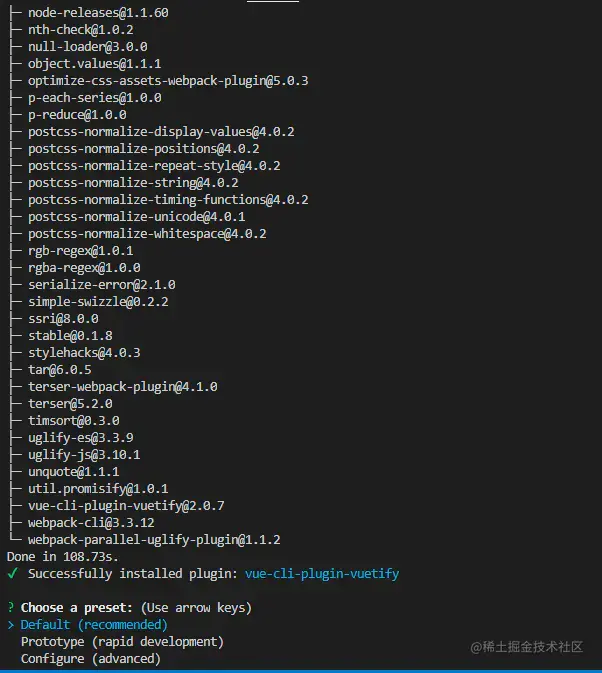Click the vue-cli-plugin-vuetify link text in success message
This screenshot has height=673, width=602.
click(322, 574)
